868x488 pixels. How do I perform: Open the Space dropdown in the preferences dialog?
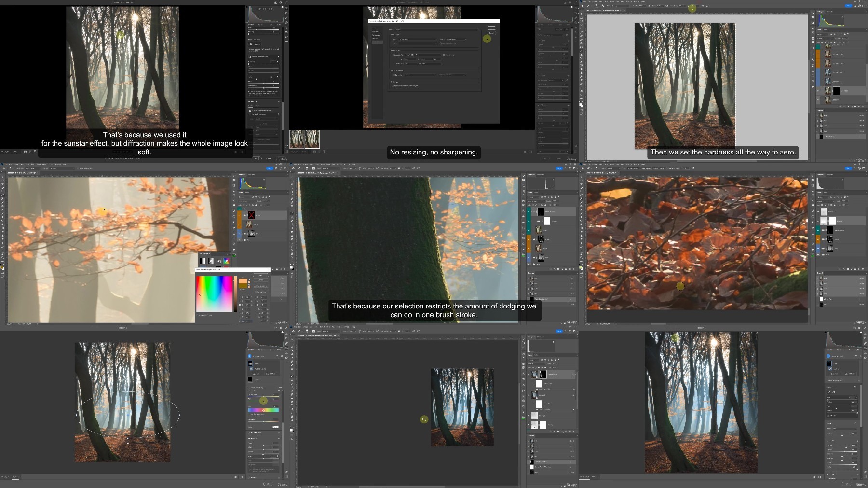[418, 39]
